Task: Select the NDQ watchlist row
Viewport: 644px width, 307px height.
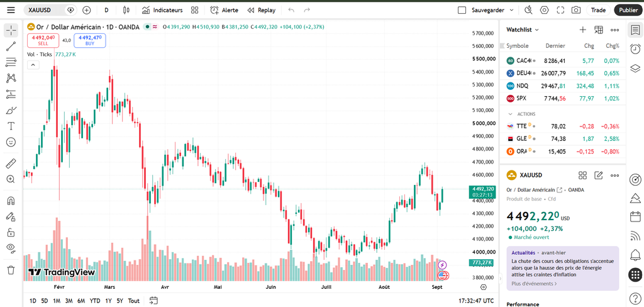Action: [563, 86]
